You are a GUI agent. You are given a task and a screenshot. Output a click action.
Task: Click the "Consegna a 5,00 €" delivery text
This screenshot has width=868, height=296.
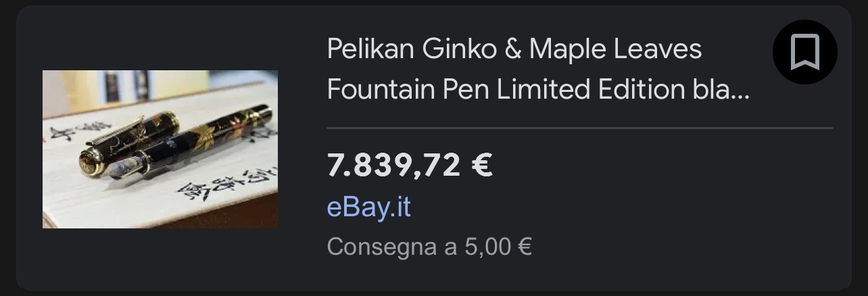[x=429, y=247]
